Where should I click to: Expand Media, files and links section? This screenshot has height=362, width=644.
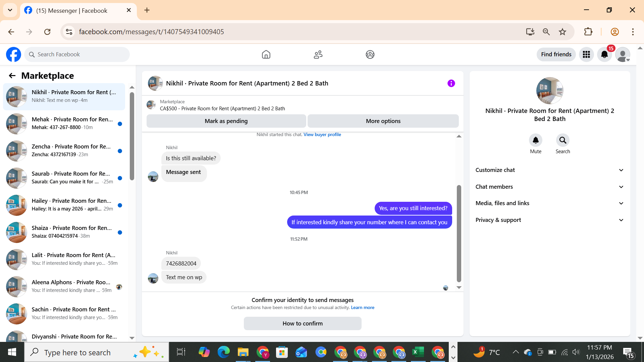pyautogui.click(x=549, y=203)
